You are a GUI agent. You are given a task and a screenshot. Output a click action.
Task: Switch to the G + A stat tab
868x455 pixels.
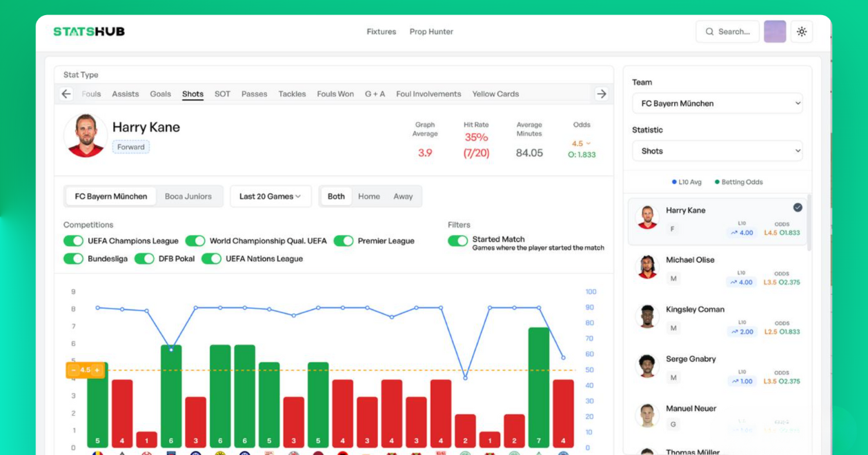click(375, 94)
